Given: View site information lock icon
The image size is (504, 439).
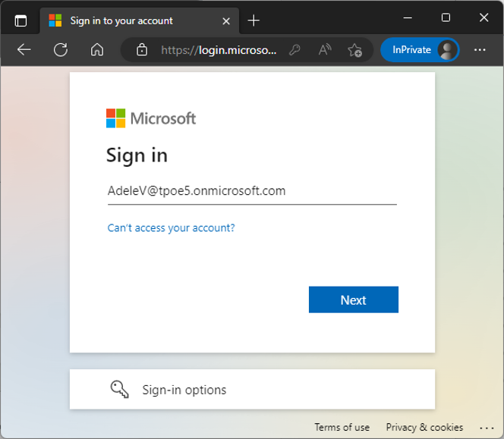Looking at the screenshot, I should pos(142,50).
